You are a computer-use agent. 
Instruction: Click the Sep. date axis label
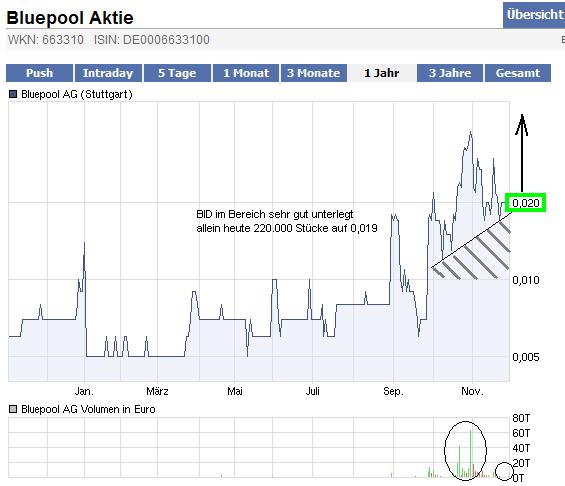coord(393,391)
